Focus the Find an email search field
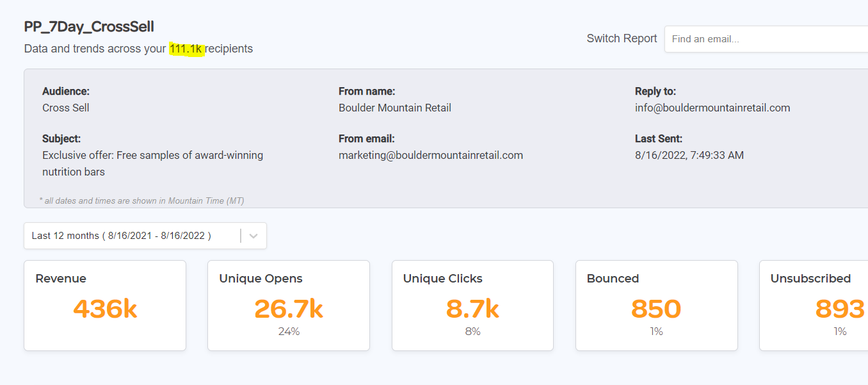The width and height of the screenshot is (868, 385). [766, 39]
